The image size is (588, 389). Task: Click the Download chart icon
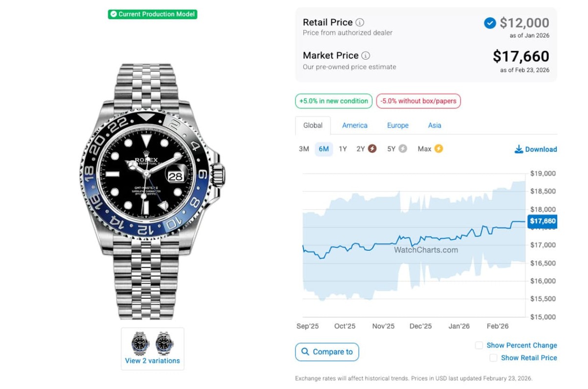518,149
